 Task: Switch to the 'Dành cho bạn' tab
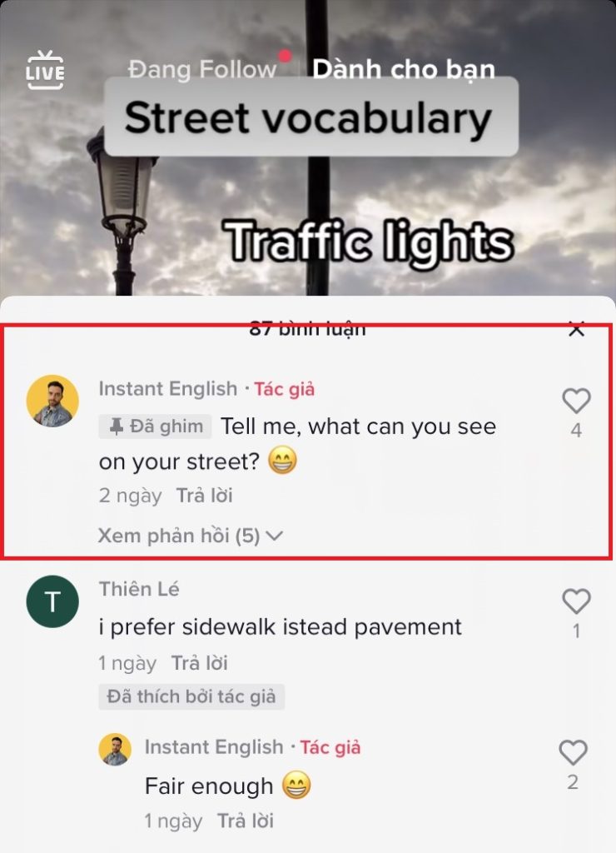(404, 70)
